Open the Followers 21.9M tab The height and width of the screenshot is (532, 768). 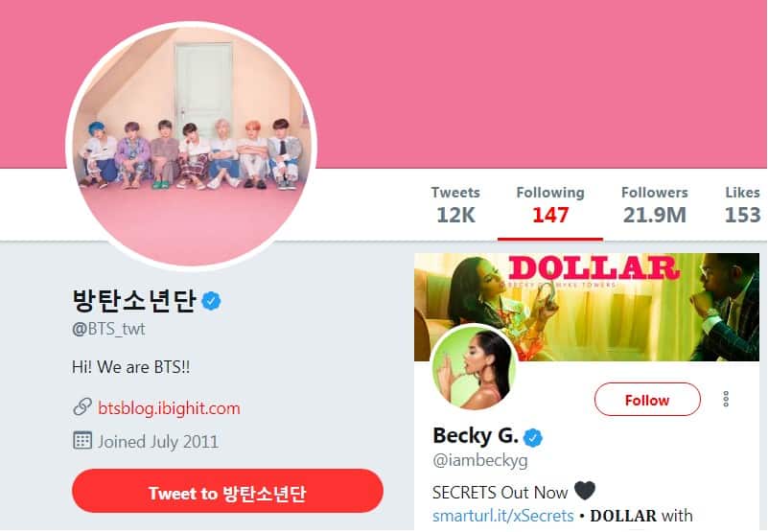click(654, 205)
